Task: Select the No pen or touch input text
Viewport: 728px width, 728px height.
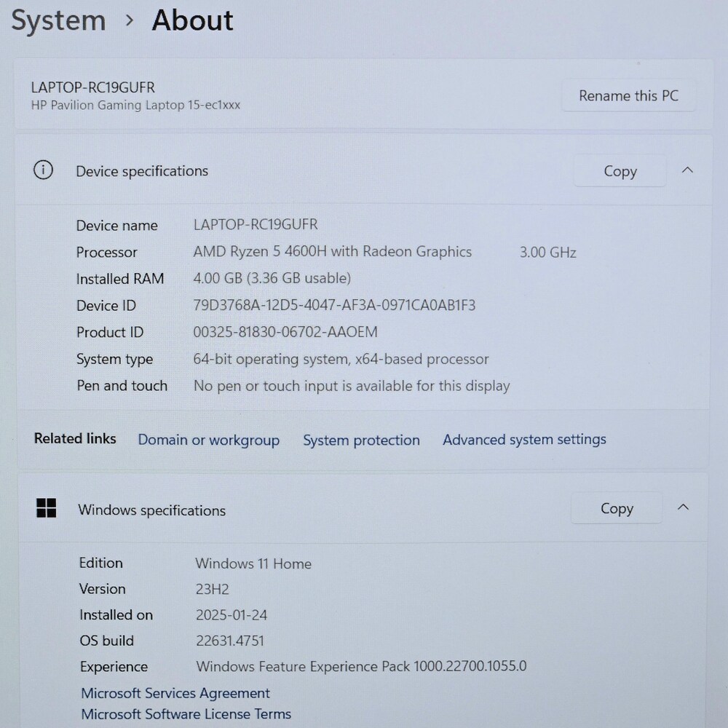Action: click(x=352, y=386)
